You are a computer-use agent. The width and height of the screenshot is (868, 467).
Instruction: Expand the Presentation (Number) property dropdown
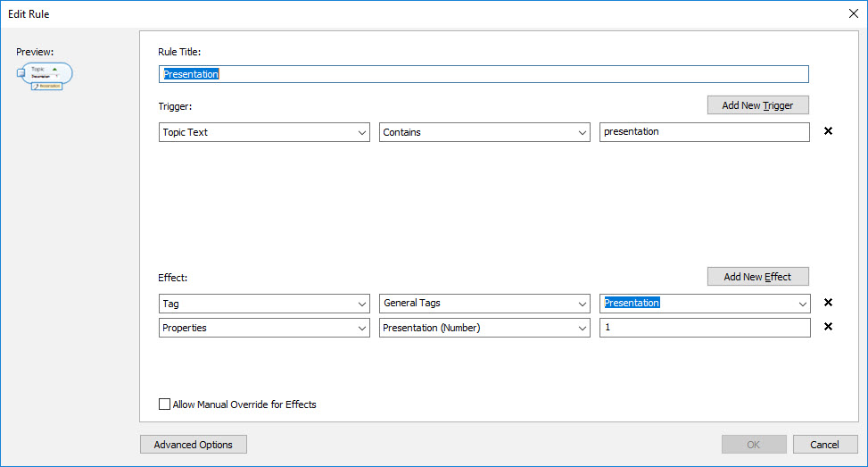484,329
